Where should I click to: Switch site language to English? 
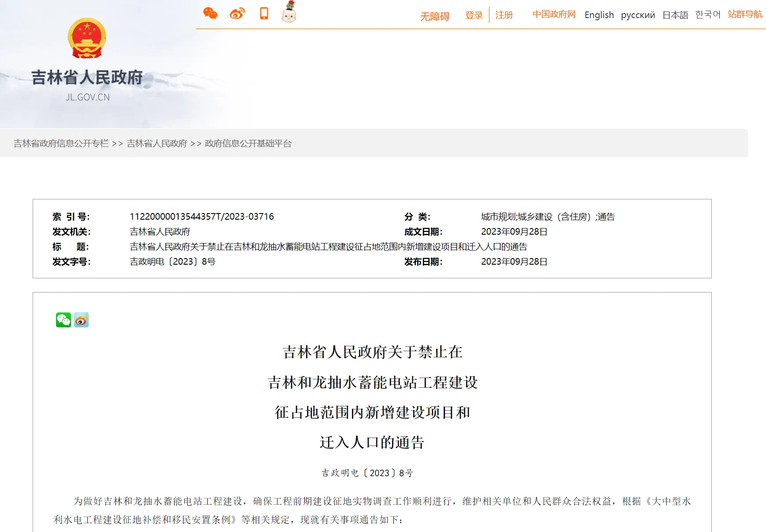tap(599, 15)
